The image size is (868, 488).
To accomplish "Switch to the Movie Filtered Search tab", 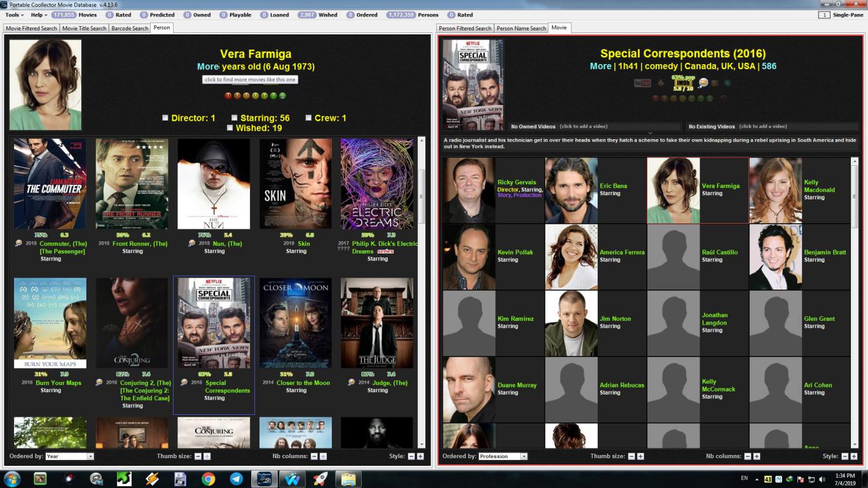I will (x=31, y=28).
